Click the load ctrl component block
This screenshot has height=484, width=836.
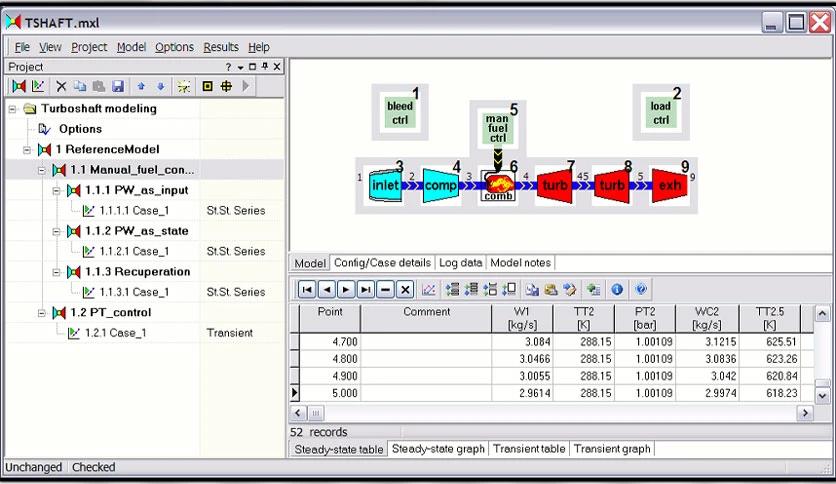pyautogui.click(x=661, y=112)
